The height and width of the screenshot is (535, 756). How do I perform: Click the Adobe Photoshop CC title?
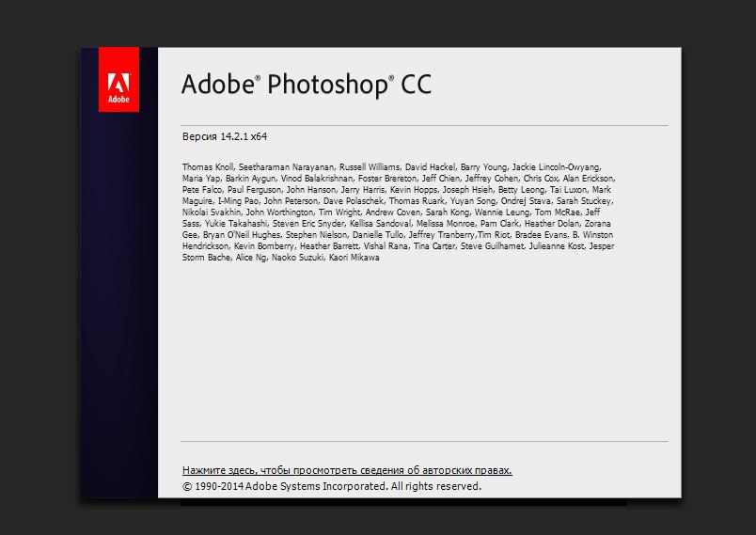307,85
